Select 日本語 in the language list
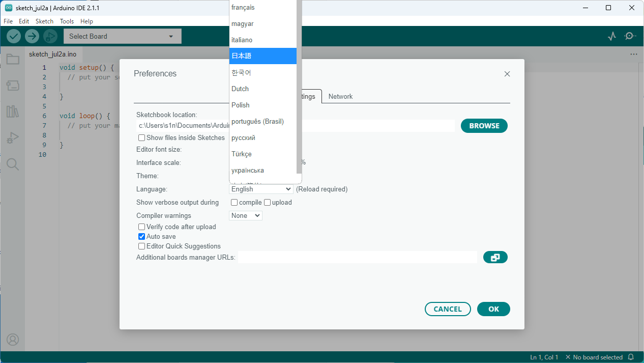The height and width of the screenshot is (363, 644). 263,56
